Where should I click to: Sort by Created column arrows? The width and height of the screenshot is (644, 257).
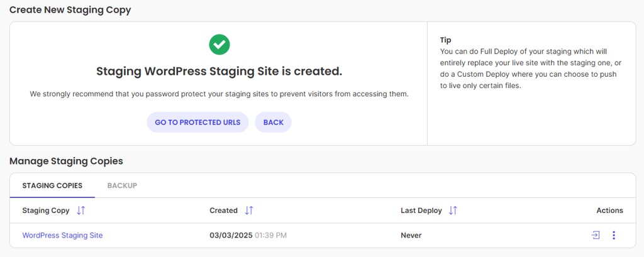click(x=249, y=211)
